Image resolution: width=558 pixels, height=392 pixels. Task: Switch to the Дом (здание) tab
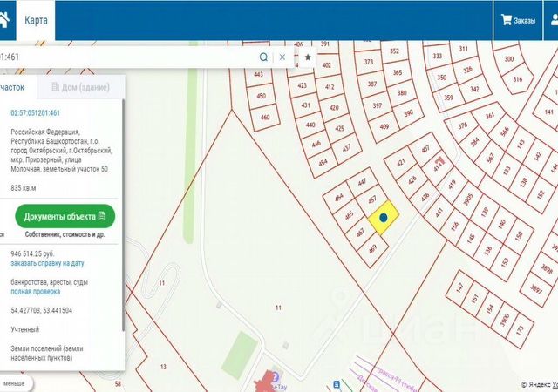tap(81, 87)
